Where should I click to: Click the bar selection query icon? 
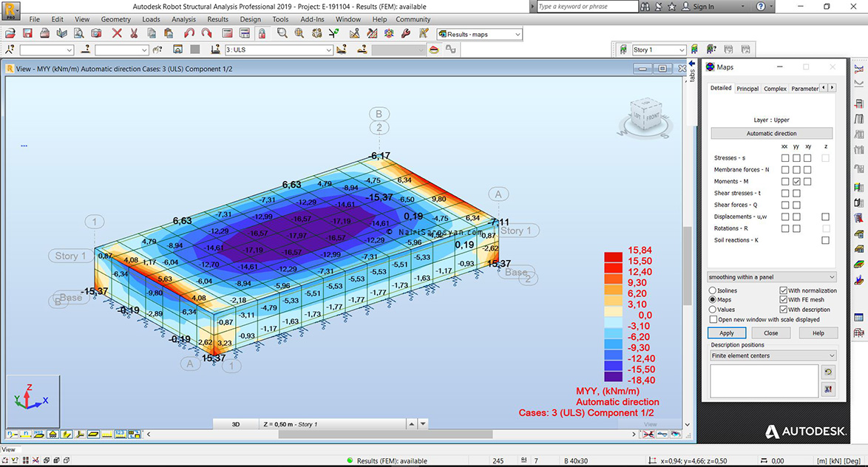coord(85,50)
